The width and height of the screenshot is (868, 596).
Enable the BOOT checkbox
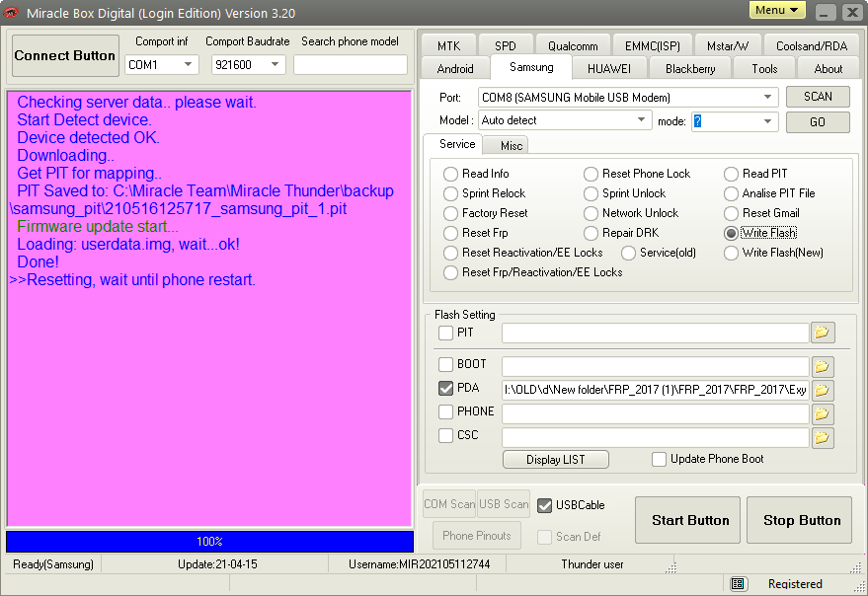click(446, 365)
